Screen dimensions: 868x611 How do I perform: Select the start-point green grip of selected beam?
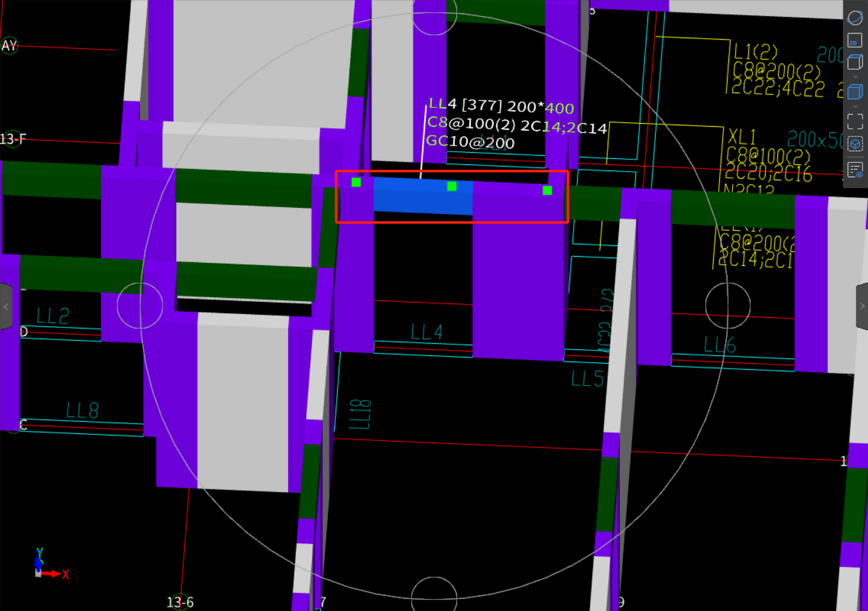tap(356, 182)
